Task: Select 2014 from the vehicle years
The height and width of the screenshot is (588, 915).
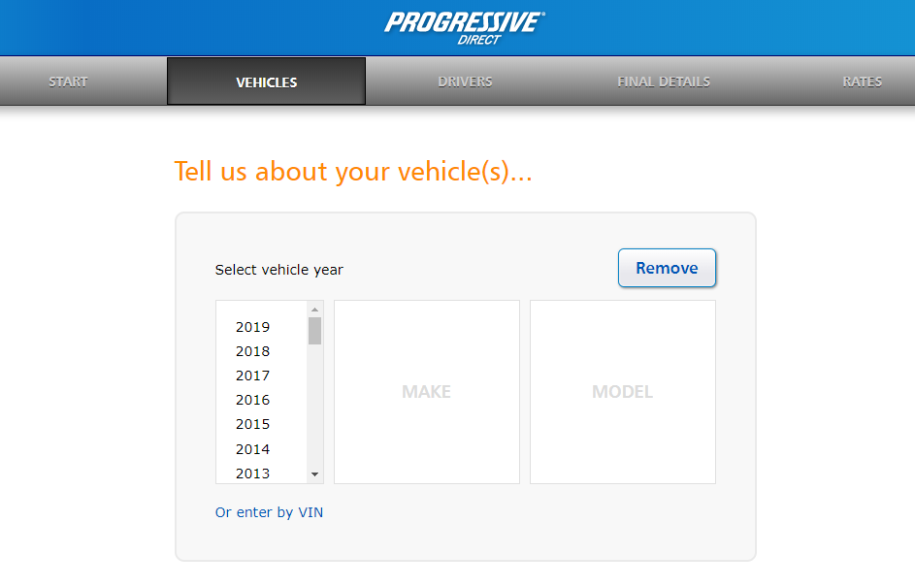Action: point(252,449)
